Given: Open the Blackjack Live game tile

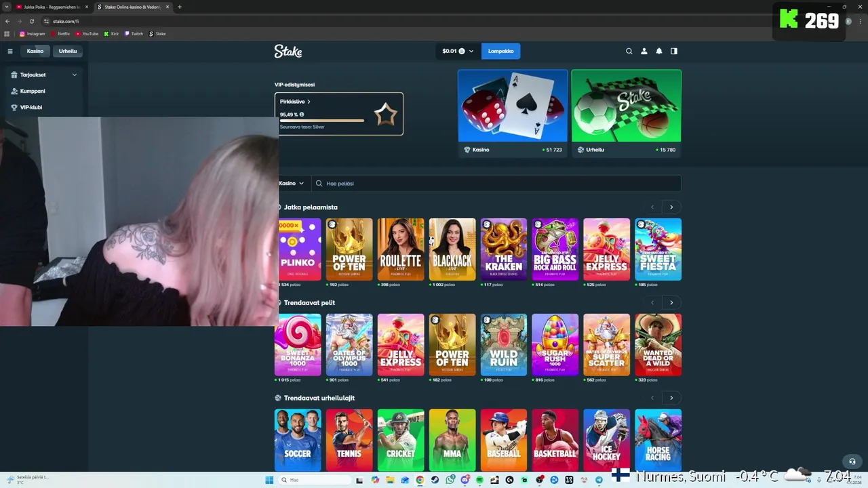Looking at the screenshot, I should 452,249.
